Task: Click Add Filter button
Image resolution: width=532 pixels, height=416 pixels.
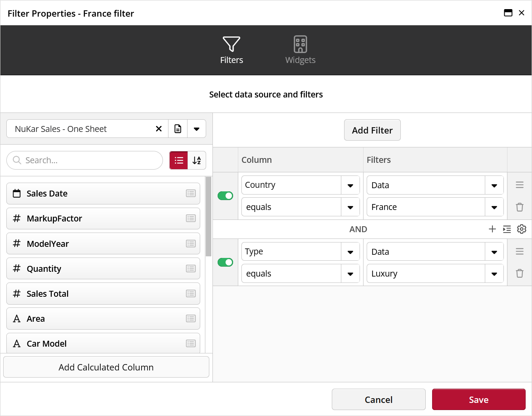Action: point(372,130)
